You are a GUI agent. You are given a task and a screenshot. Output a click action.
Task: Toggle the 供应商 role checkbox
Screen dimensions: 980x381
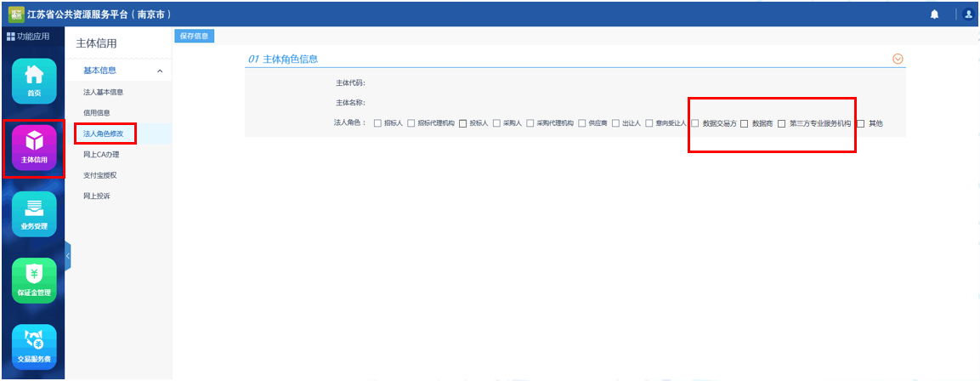coord(582,123)
